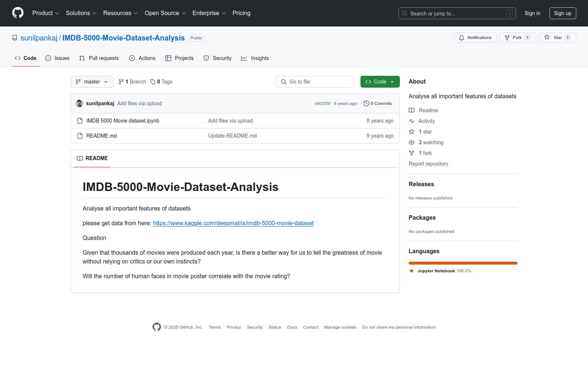Click the Pricing link in header

[241, 13]
